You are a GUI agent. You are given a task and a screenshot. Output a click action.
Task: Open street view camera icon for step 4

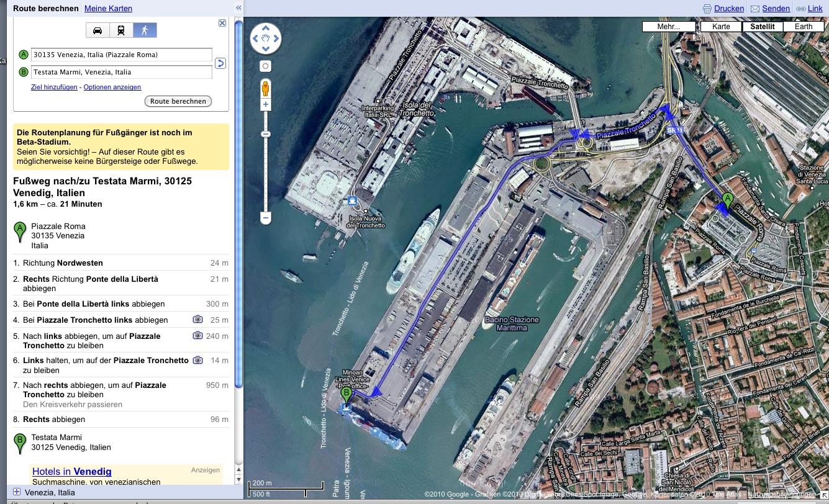[x=197, y=320]
